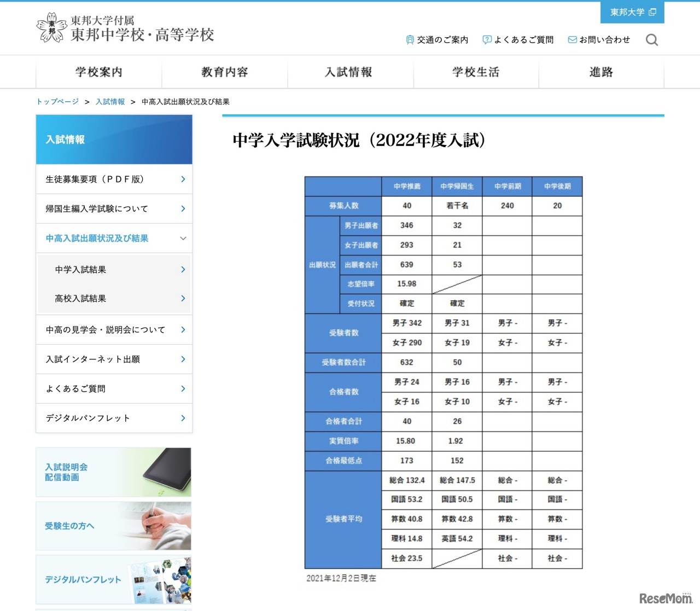Open the 学校生活 navigation menu
This screenshot has height=611, width=700.
pos(476,72)
